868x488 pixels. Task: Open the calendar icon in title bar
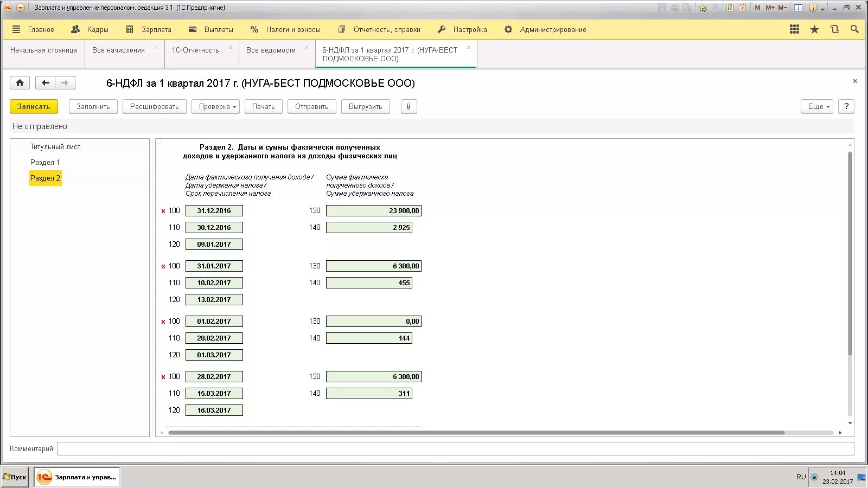(743, 8)
